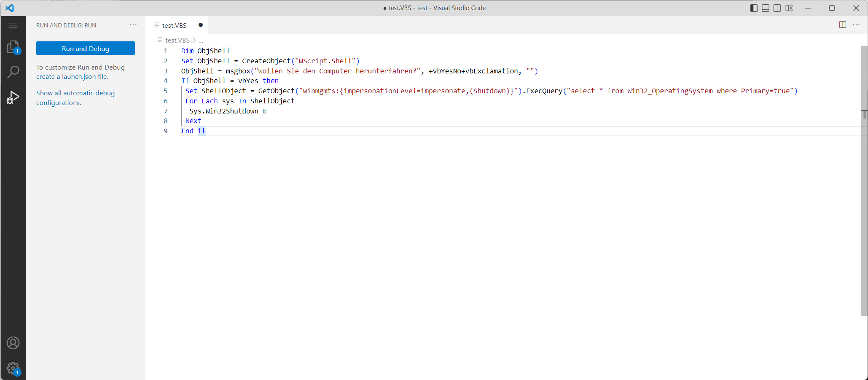Open Manage settings gear

coord(13,367)
